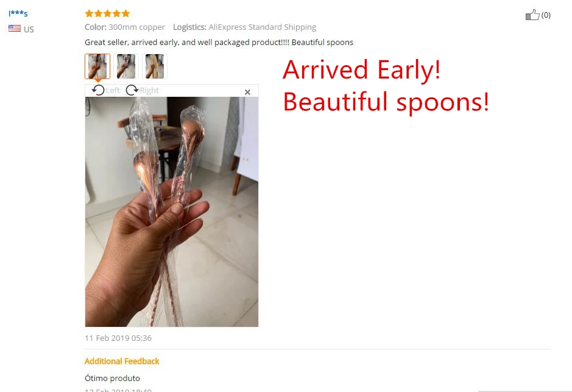
Task: Rotate the photo left using the counterclockwise arrow
Action: tap(98, 90)
